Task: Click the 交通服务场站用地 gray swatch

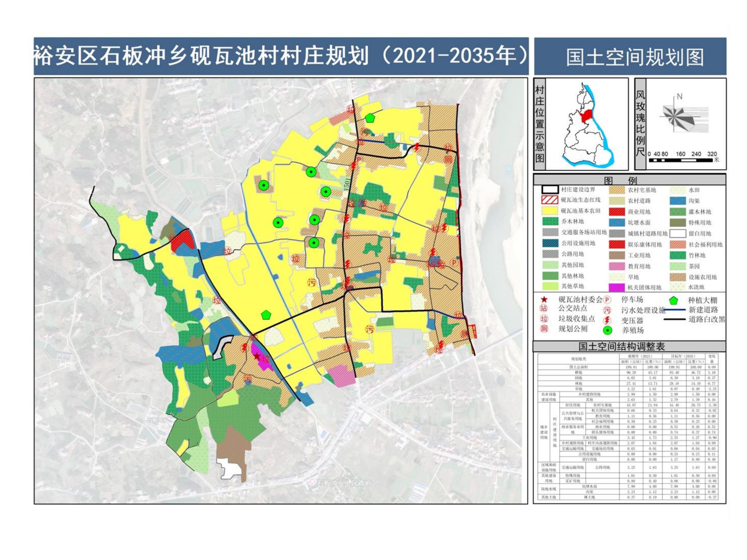Action: pyautogui.click(x=550, y=232)
